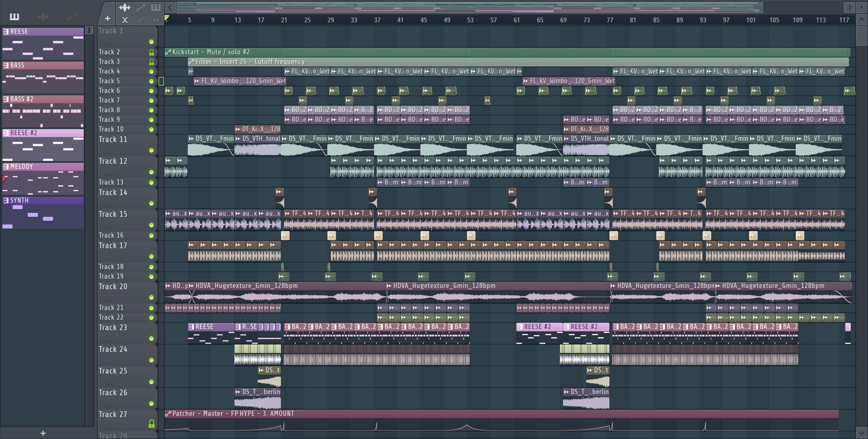Click the X icon below the waveform icon

tap(125, 20)
